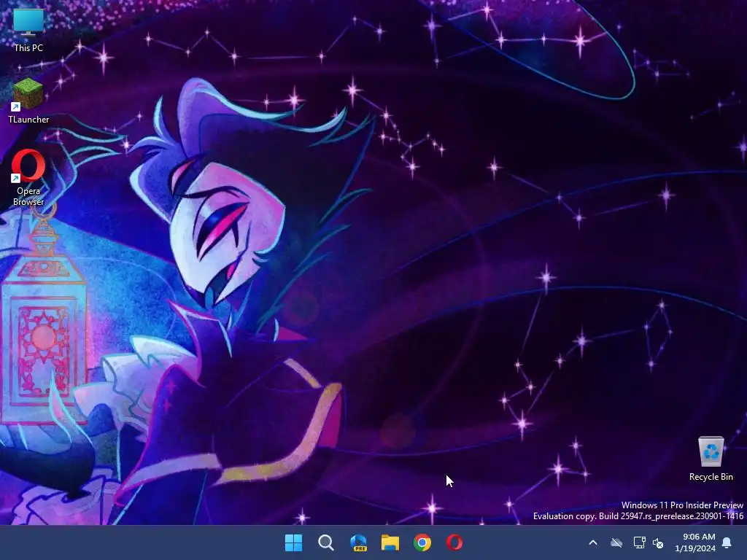Select the Recycle Bin desktop icon
This screenshot has width=747, height=560.
711,459
